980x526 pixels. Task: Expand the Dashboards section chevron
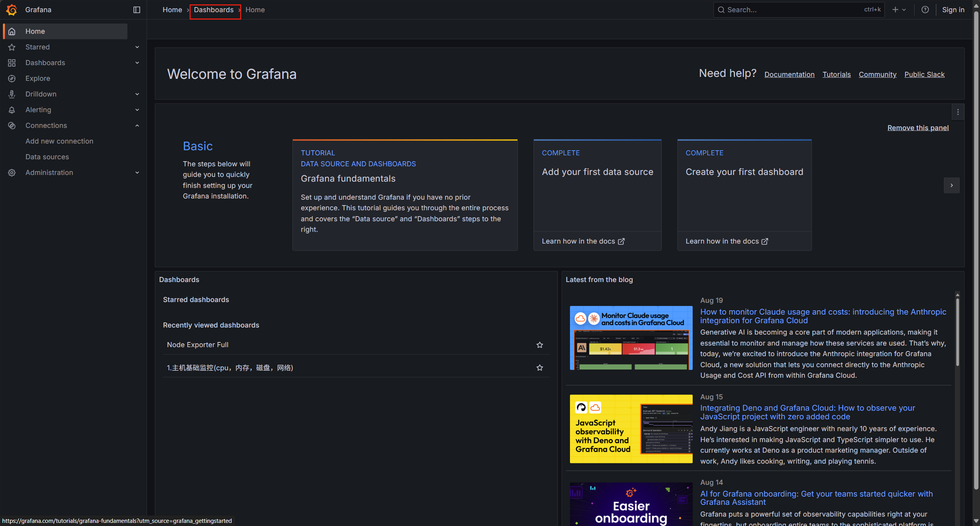pos(137,63)
